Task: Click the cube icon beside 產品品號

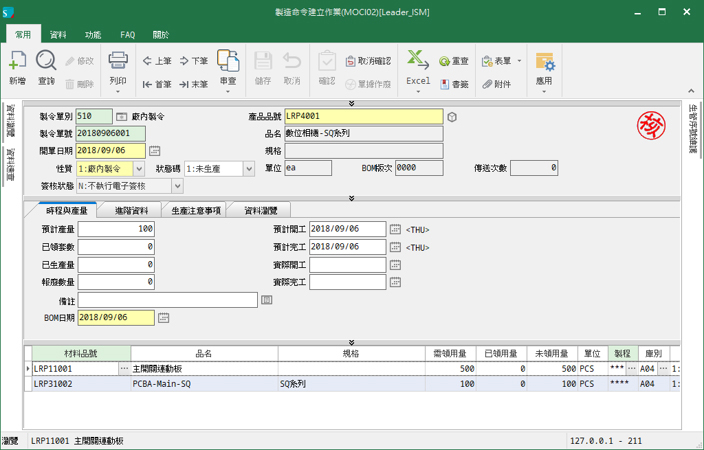Action: click(x=452, y=117)
